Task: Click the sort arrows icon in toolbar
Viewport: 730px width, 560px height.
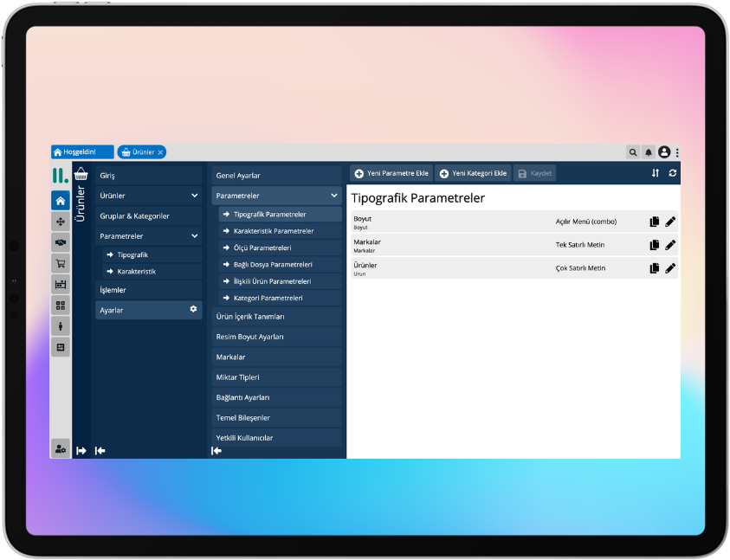Action: click(656, 173)
